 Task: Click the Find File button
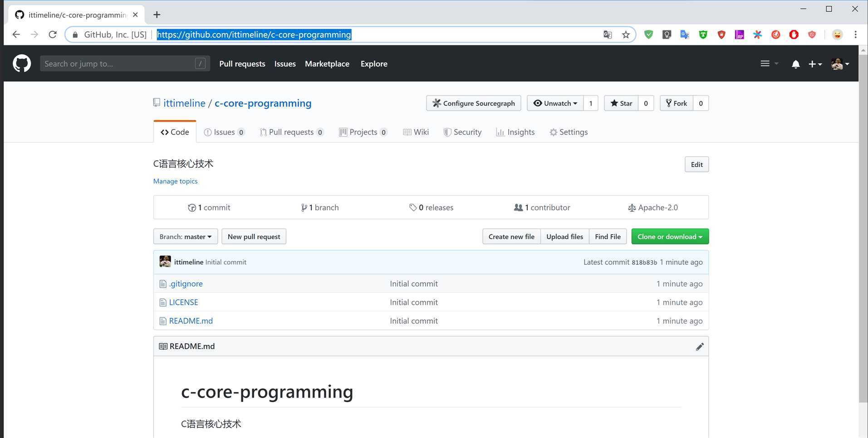tap(608, 237)
